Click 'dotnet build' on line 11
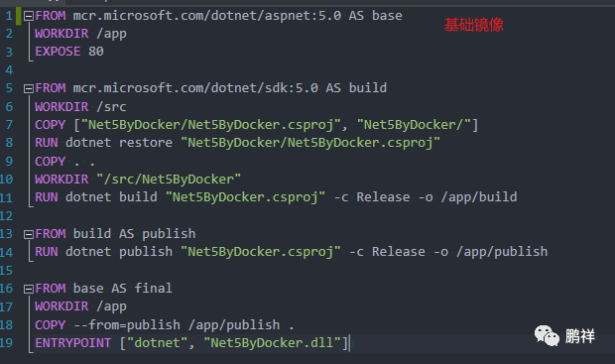This screenshot has width=615, height=364. point(111,197)
